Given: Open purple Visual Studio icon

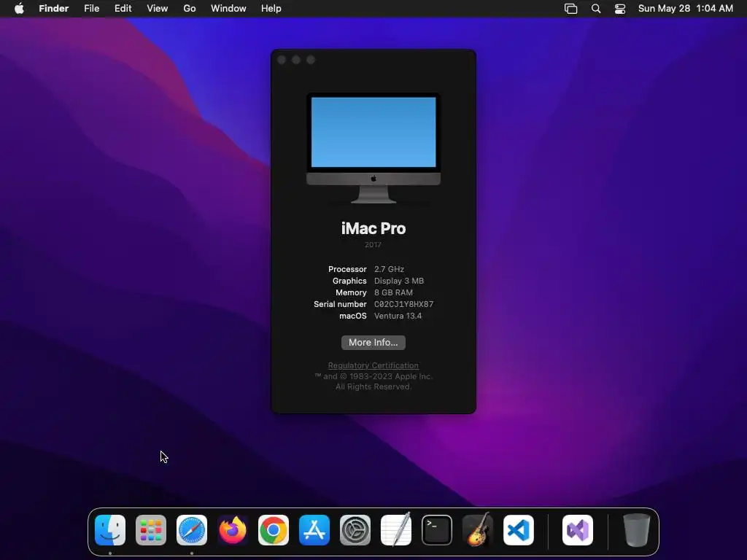Looking at the screenshot, I should (x=578, y=530).
